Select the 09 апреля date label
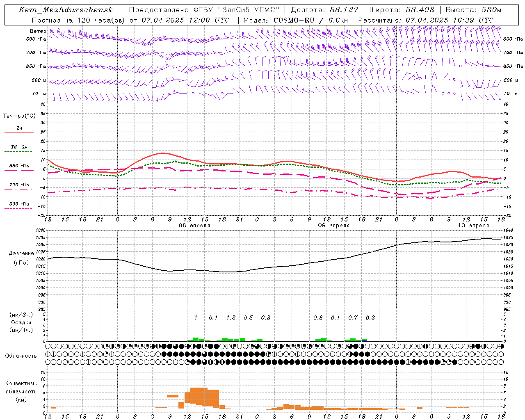525x420 pixels. point(334,226)
